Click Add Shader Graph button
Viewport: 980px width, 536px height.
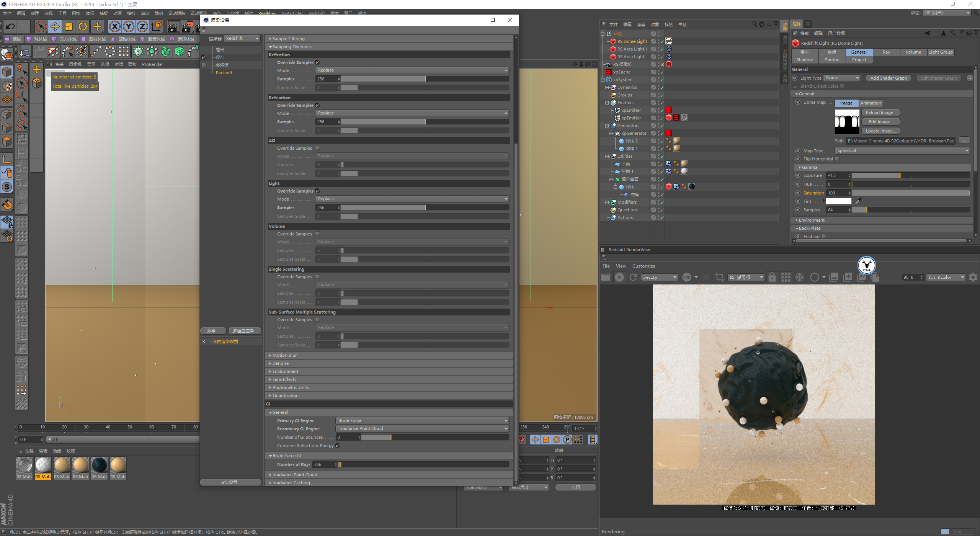(x=889, y=78)
